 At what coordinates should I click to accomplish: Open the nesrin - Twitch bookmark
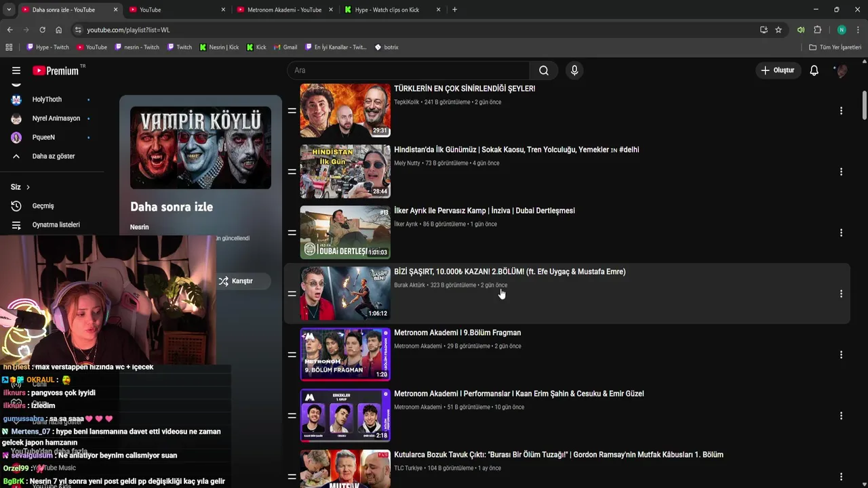click(x=137, y=47)
